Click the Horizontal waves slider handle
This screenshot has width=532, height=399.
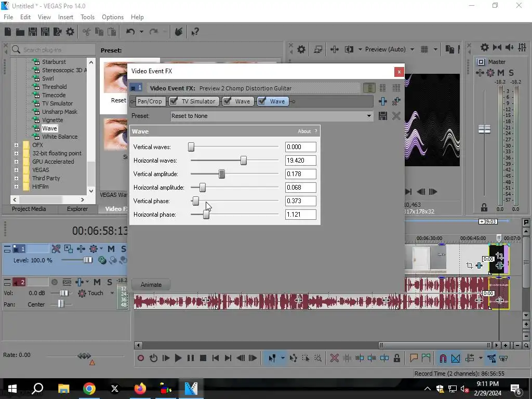coord(243,161)
